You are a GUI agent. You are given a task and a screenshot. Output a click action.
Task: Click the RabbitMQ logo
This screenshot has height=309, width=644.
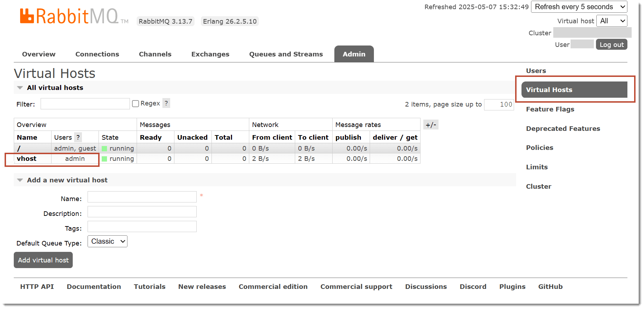[74, 16]
